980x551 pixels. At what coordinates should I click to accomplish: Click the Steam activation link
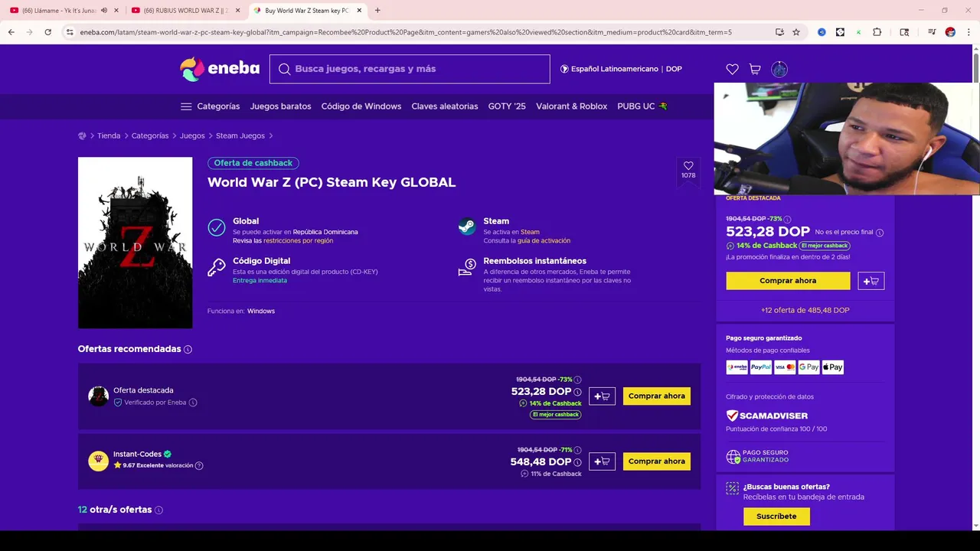click(530, 232)
